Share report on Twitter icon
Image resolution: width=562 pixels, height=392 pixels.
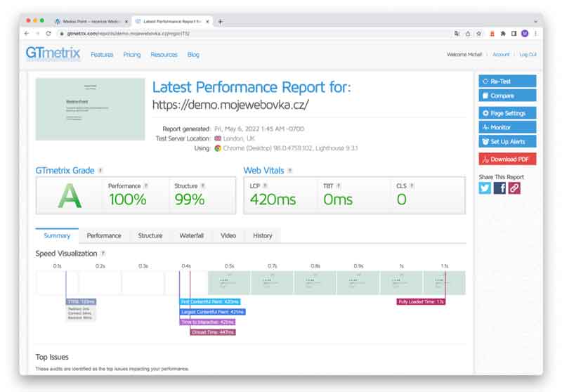point(485,188)
